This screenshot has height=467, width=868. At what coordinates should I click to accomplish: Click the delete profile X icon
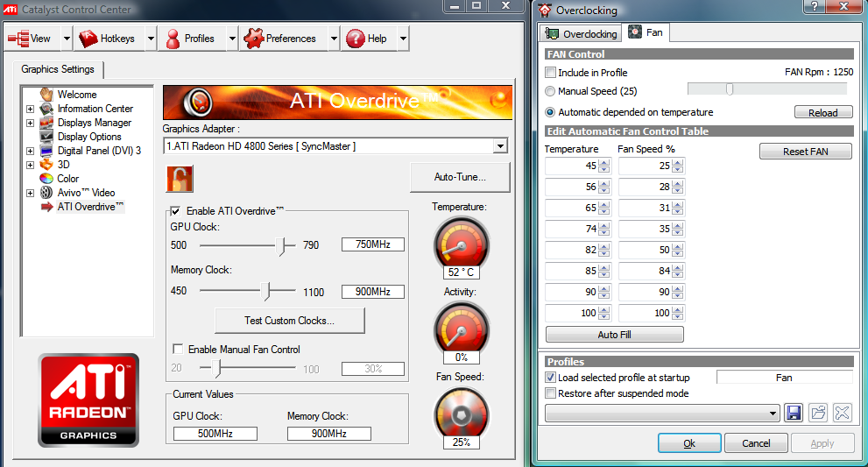pos(842,413)
